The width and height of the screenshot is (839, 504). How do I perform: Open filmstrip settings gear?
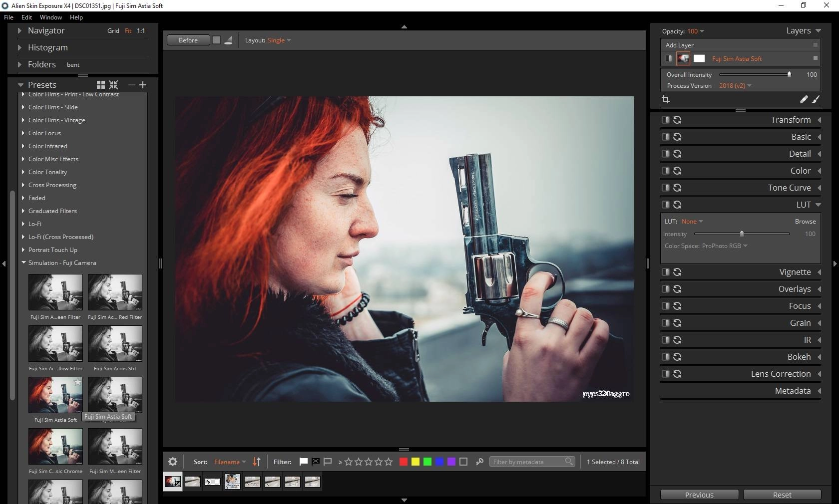coord(173,462)
